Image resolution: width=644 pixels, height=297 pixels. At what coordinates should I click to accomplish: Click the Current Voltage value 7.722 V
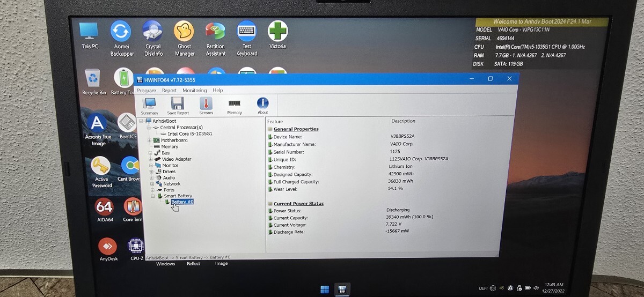[x=394, y=224]
